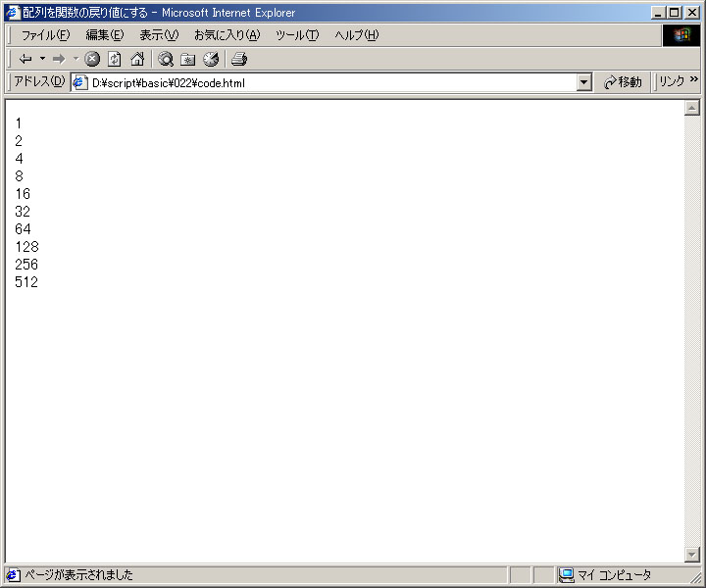Click the scrollbar down arrow
The image size is (706, 588).
point(691,555)
